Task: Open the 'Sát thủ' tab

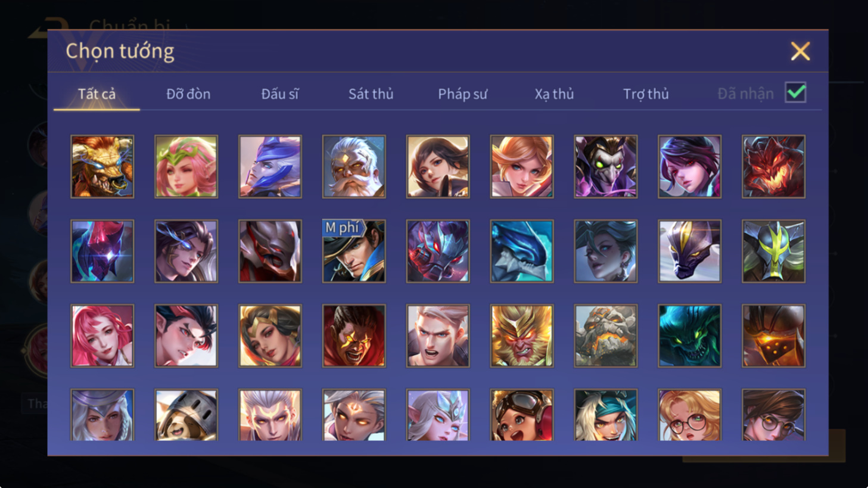Action: [x=371, y=94]
